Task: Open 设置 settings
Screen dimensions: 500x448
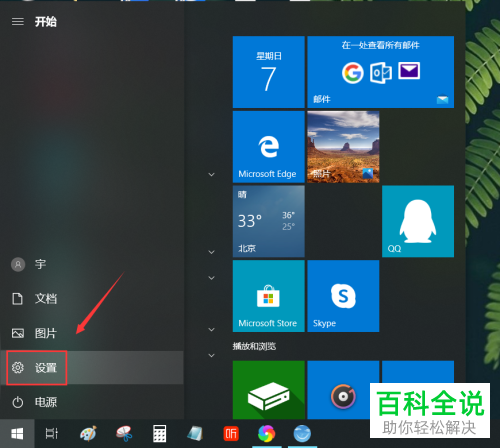Action: pyautogui.click(x=92, y=368)
